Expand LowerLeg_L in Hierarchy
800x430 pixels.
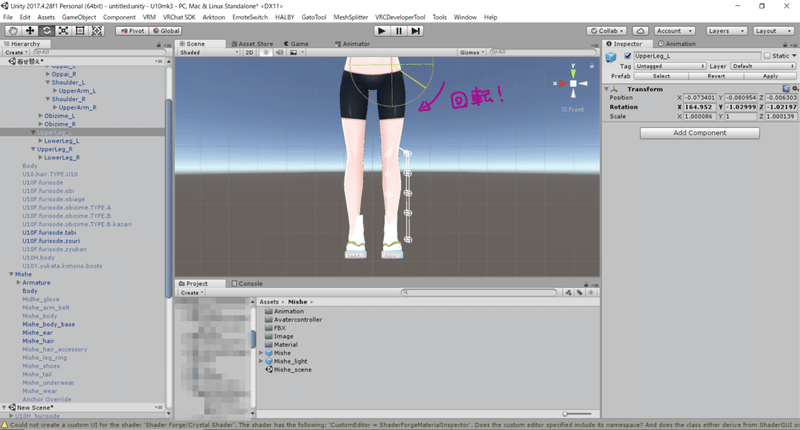click(x=40, y=141)
